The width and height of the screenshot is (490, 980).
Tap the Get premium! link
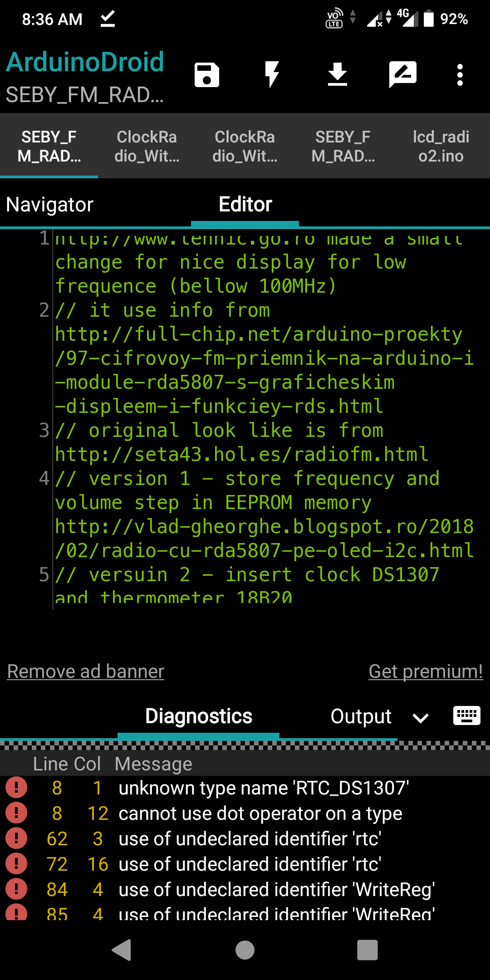pyautogui.click(x=426, y=671)
